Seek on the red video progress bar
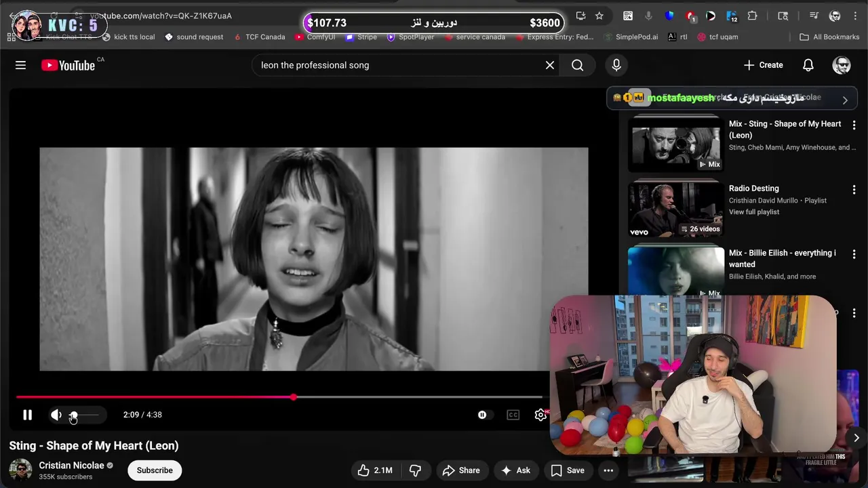Image resolution: width=868 pixels, height=488 pixels. tap(279, 397)
